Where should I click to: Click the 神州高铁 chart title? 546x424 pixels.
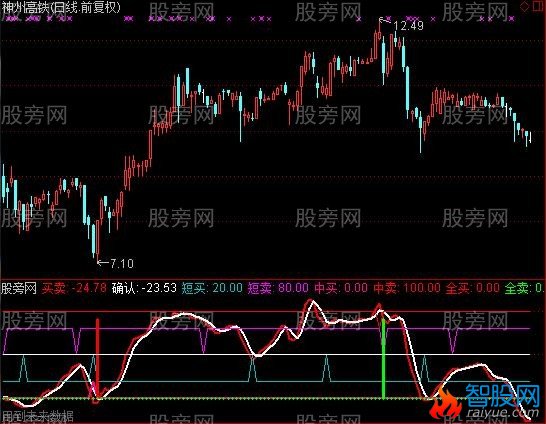[61, 7]
